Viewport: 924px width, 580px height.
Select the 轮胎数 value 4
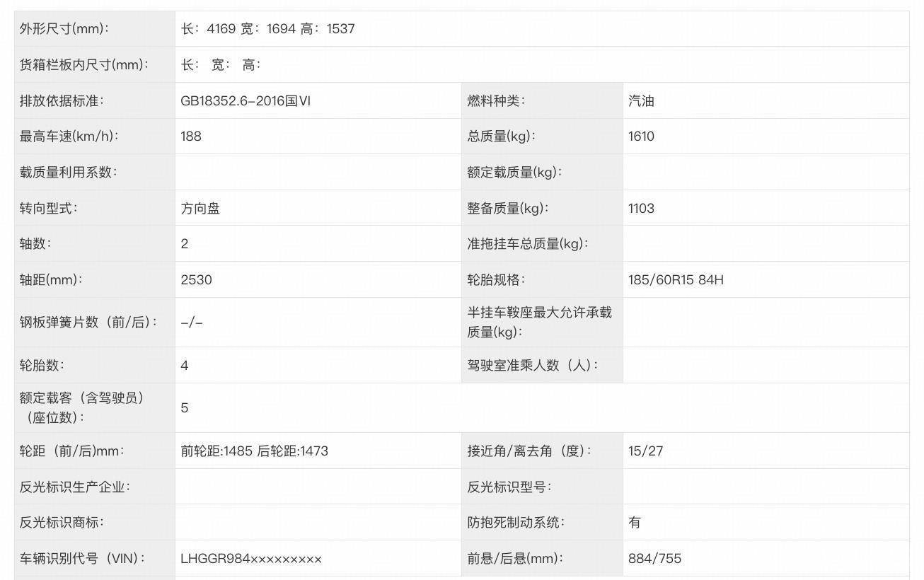[x=185, y=366]
